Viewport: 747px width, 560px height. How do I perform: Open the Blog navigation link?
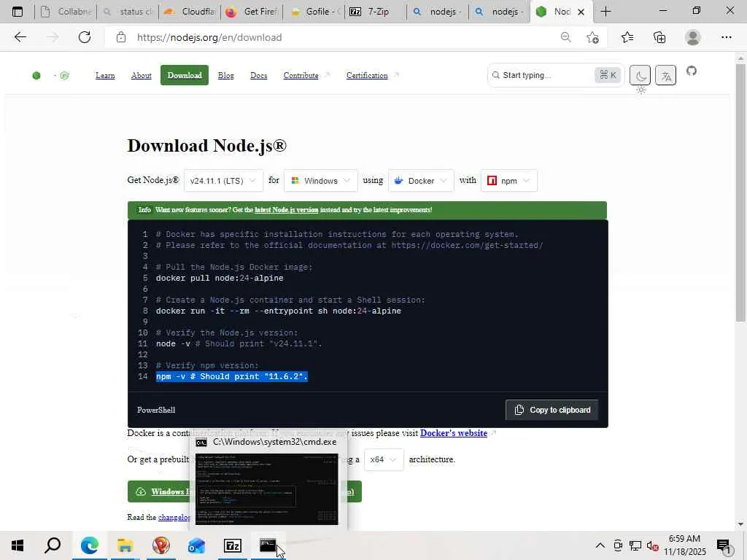226,75
